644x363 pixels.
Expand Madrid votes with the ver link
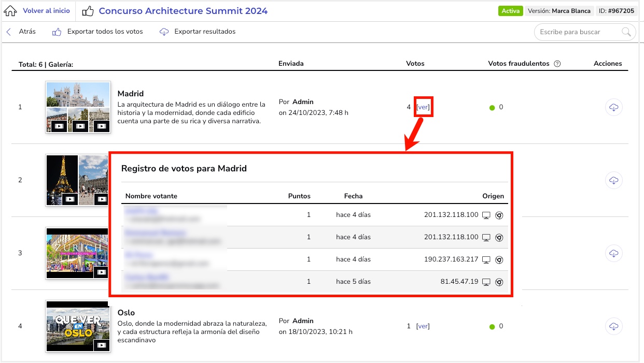click(423, 107)
